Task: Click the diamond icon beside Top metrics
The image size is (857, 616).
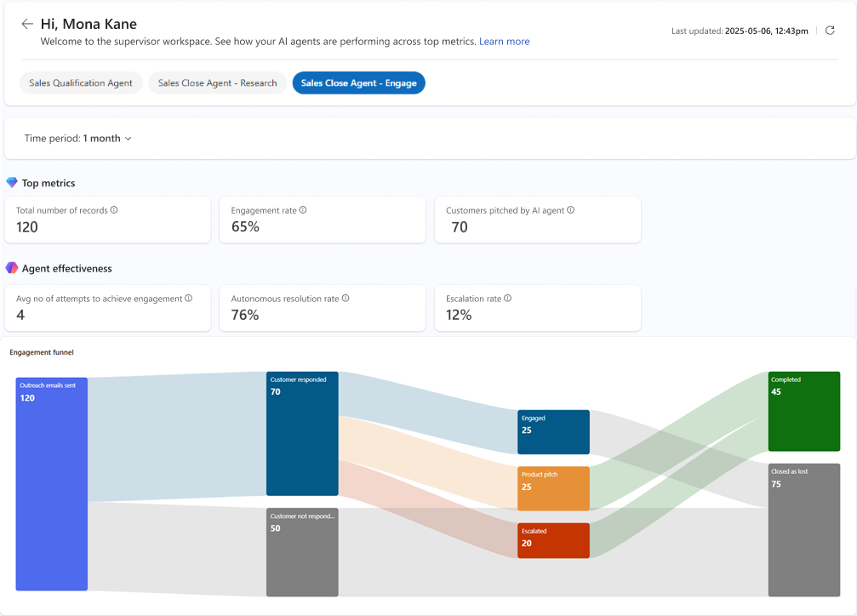Action: pos(12,182)
